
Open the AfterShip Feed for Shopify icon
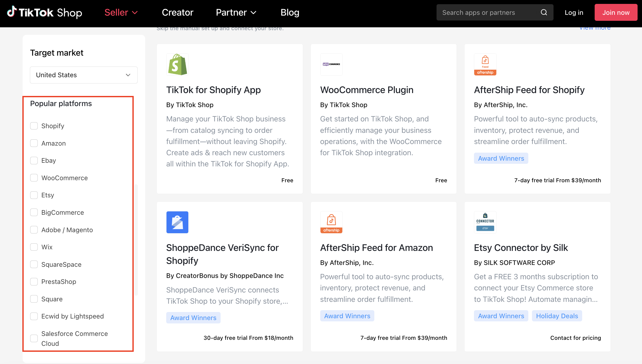tap(485, 64)
